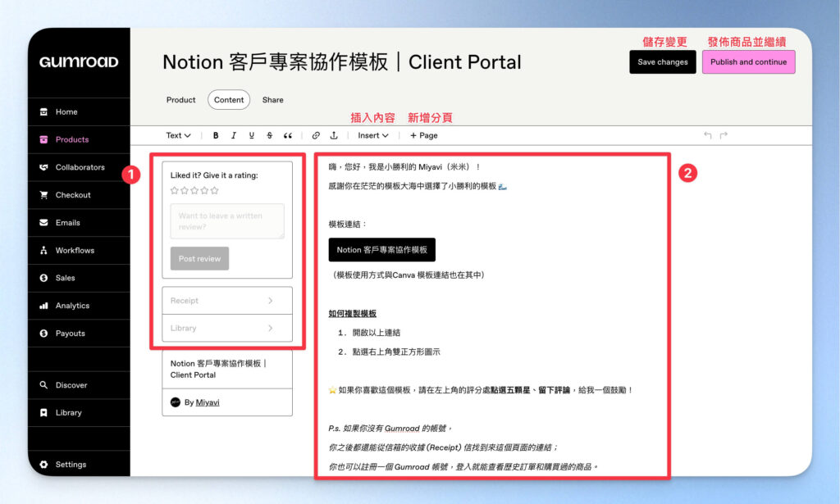Open the Miyavi author link
Viewport: 840px width, 504px height.
click(x=208, y=403)
